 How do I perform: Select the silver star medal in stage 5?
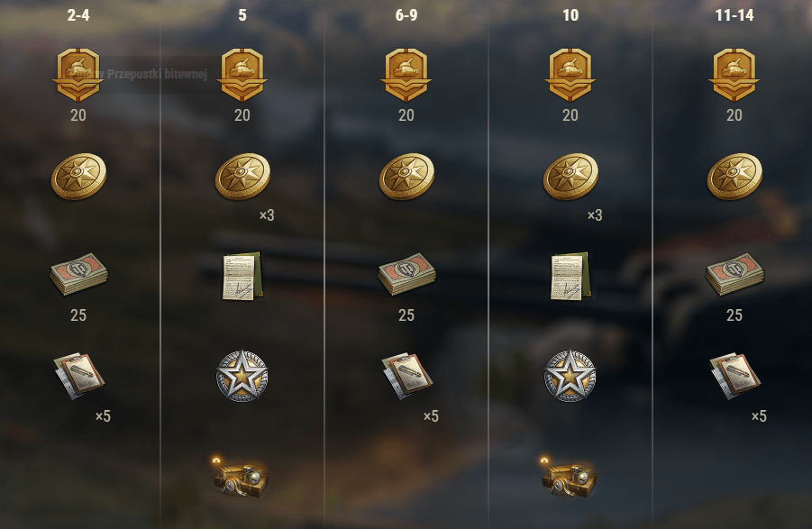click(x=242, y=377)
